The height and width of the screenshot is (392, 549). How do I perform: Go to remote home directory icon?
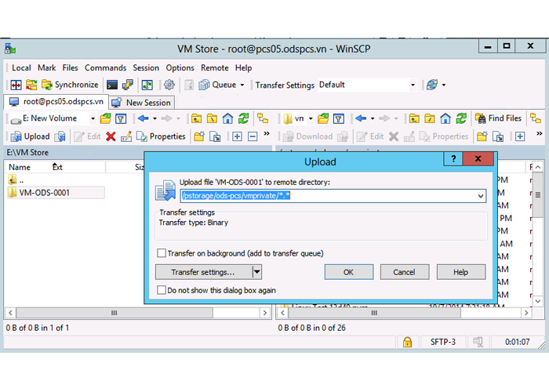[x=445, y=118]
